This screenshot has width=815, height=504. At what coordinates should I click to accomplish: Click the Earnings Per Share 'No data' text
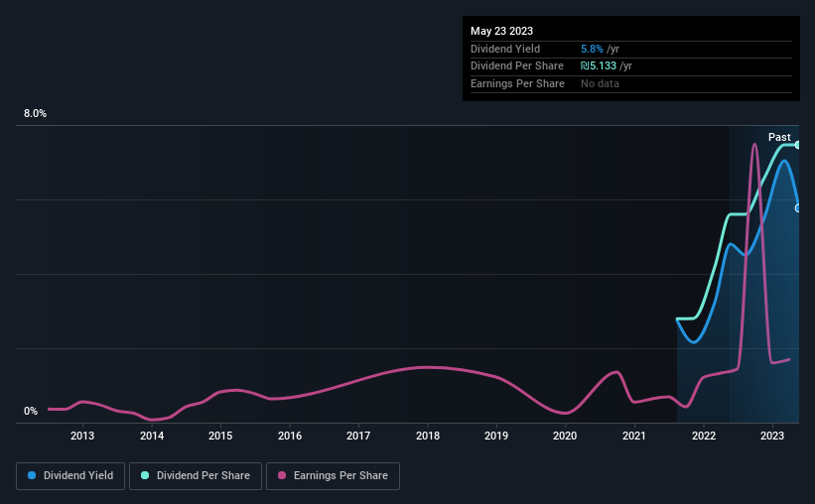(600, 83)
